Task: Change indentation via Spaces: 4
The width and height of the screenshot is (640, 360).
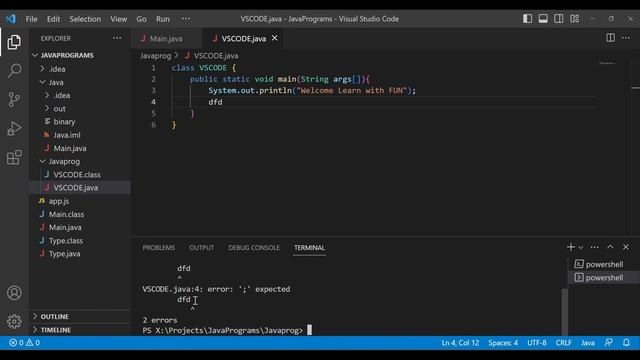Action: click(x=503, y=343)
